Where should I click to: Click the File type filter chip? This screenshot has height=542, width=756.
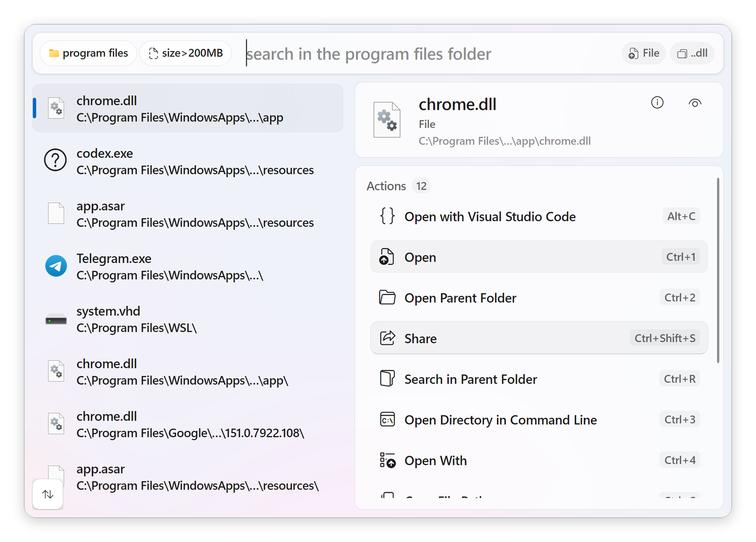click(643, 53)
